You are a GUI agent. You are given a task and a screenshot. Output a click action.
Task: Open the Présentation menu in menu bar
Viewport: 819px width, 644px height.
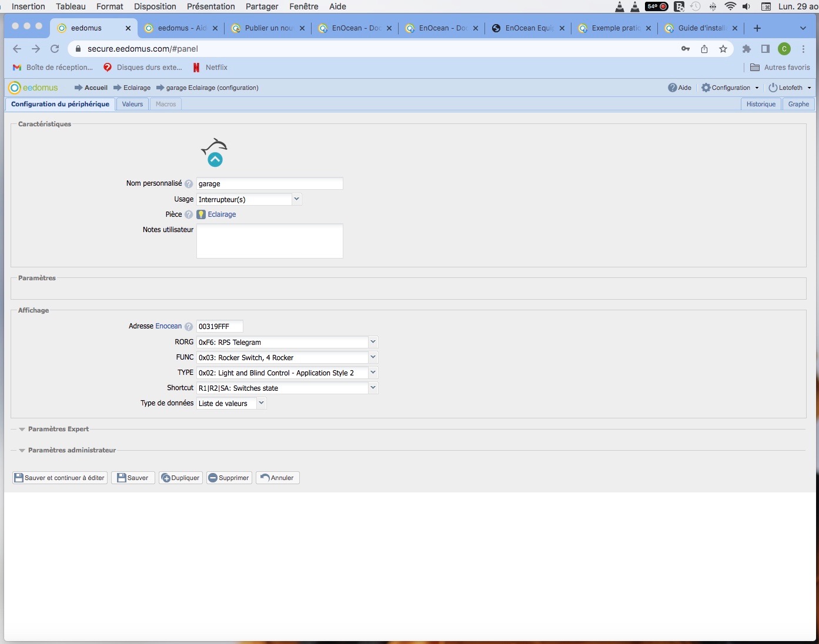pos(210,6)
